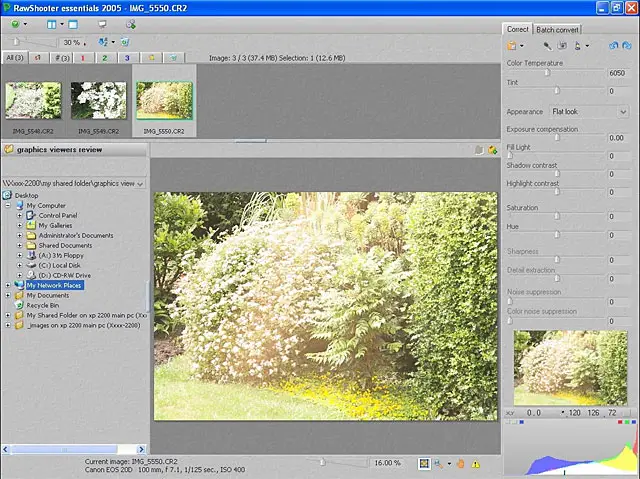Adjust the Fill Light slider
Viewport: 640px width, 479px height.
(x=510, y=155)
